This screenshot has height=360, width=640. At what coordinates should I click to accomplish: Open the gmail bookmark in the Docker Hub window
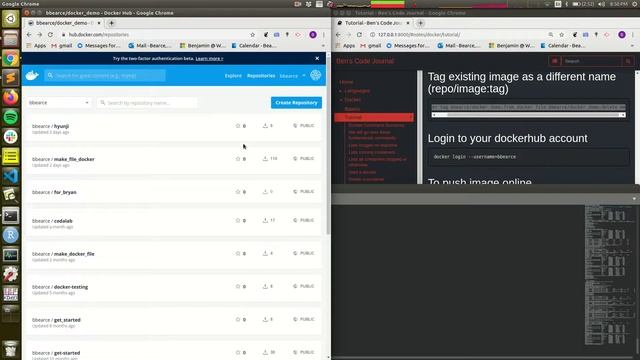pos(62,46)
